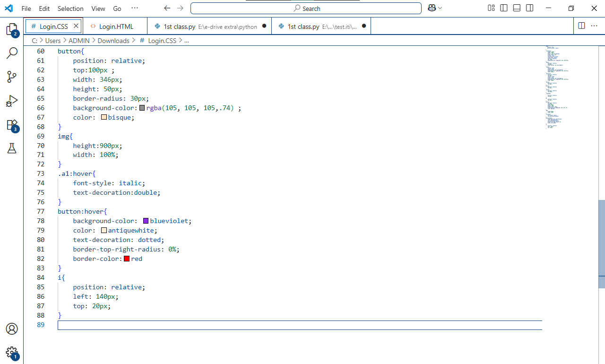Open the Accounts menu icon
Viewport: 605px width, 364px height.
pyautogui.click(x=12, y=329)
